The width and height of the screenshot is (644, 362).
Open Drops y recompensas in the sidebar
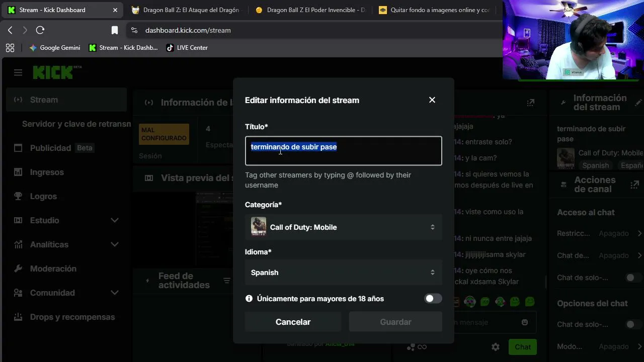point(66,317)
